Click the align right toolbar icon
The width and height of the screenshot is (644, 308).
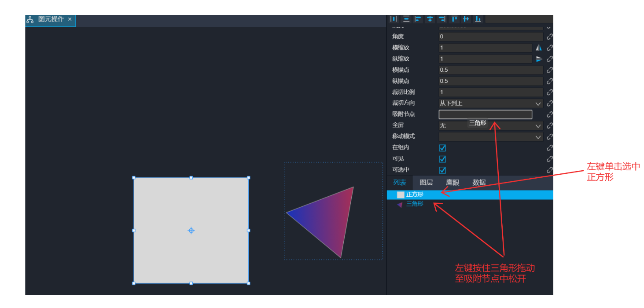click(442, 19)
